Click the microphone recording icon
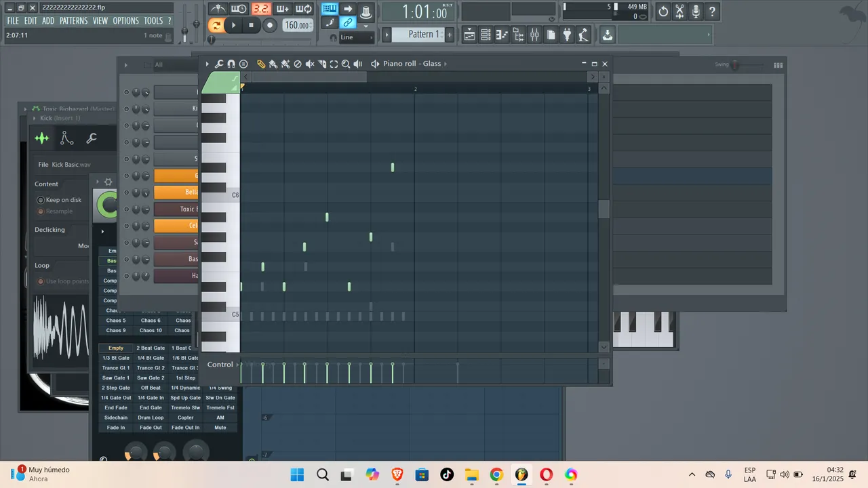 [696, 11]
